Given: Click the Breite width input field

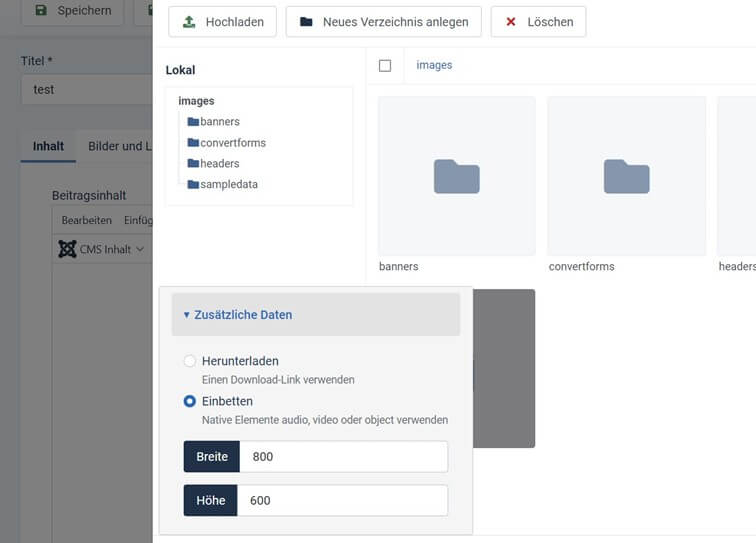Looking at the screenshot, I should (x=344, y=456).
